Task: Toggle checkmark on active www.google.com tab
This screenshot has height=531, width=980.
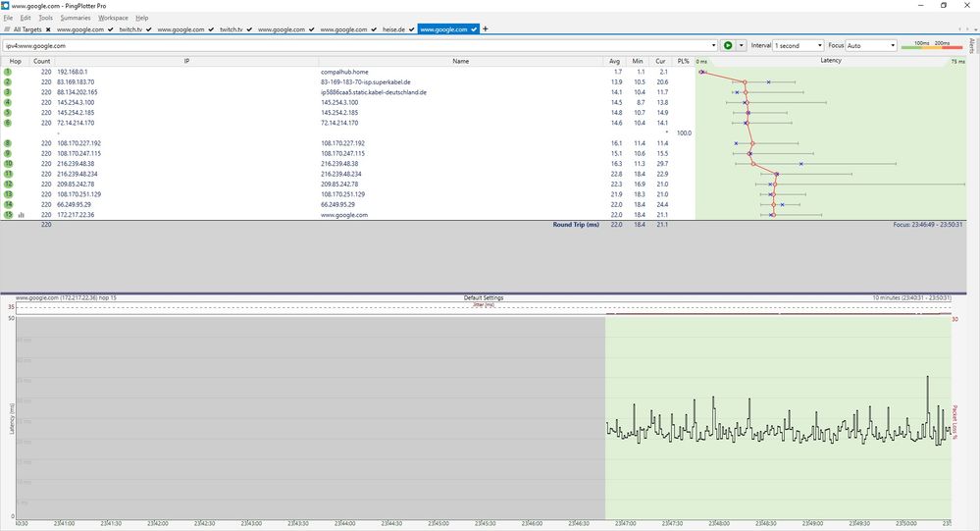Action: point(474,29)
